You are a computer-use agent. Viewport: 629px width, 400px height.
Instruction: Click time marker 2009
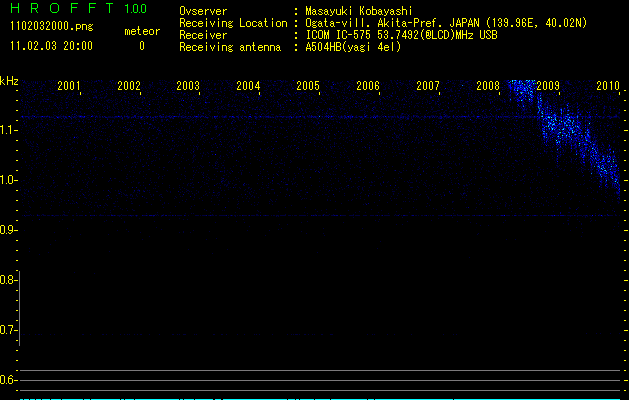(548, 86)
